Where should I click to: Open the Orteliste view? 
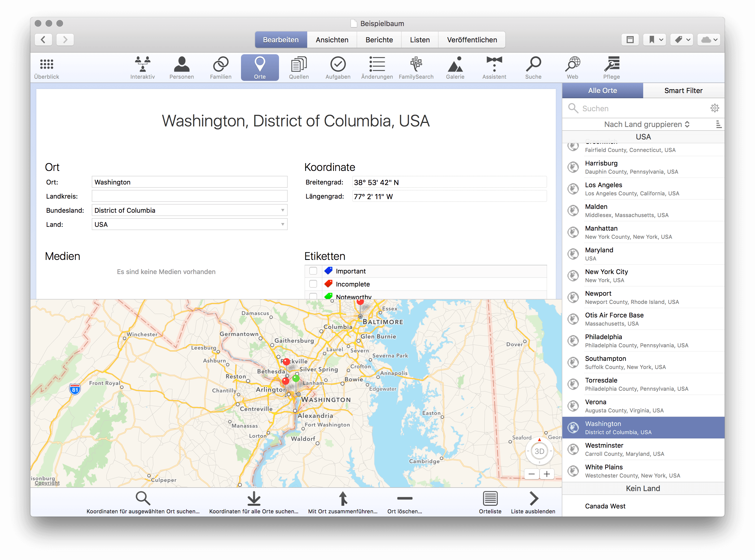click(x=490, y=503)
